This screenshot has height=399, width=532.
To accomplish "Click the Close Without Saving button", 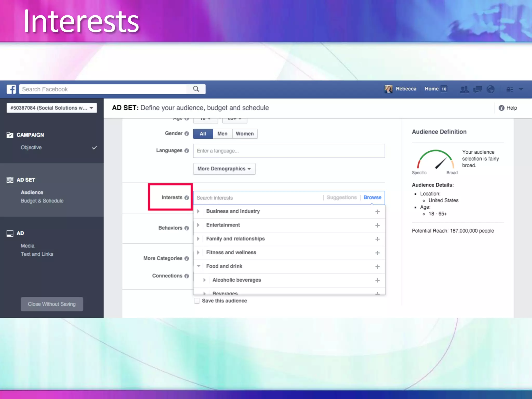I will pos(52,304).
